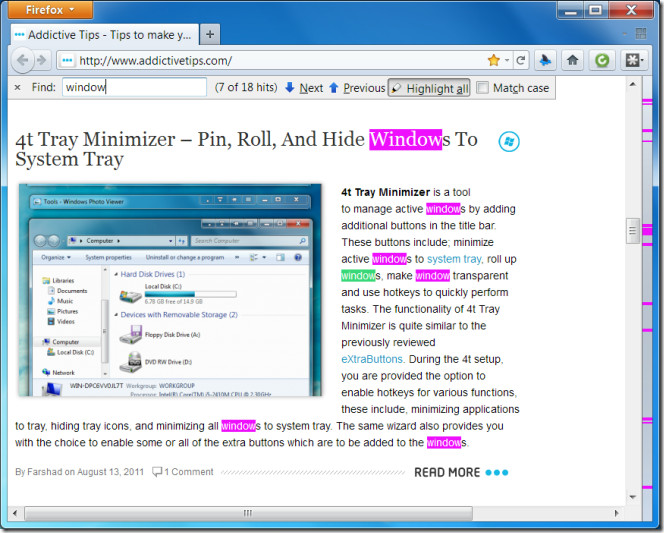Enable the Match case checkbox
The height and width of the screenshot is (533, 664).
482,88
